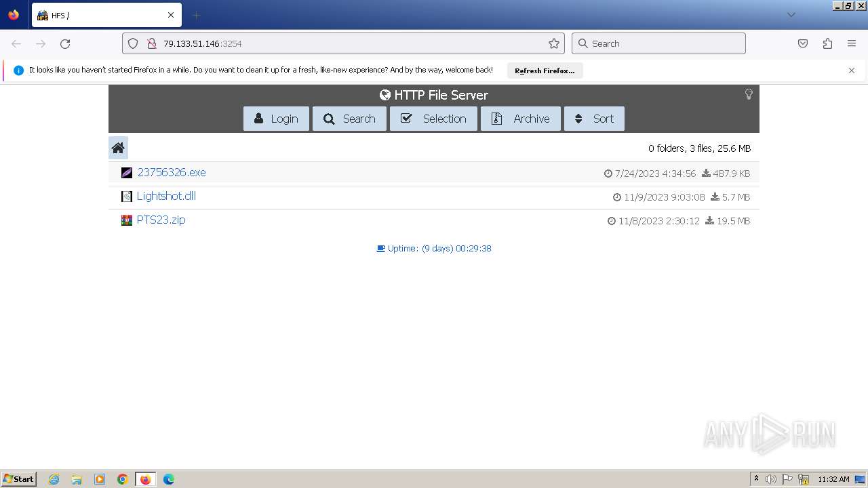The image size is (868, 488).
Task: Click the 11/8/2023 2:30:12 timestamp
Action: tap(658, 221)
